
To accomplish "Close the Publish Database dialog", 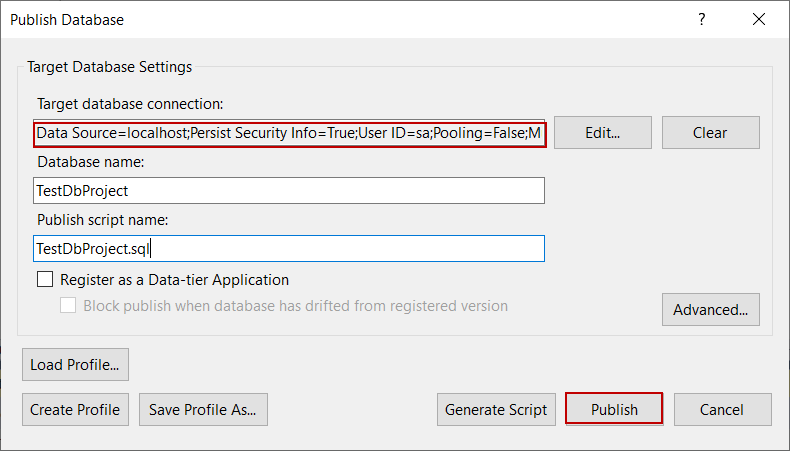I will click(758, 20).
